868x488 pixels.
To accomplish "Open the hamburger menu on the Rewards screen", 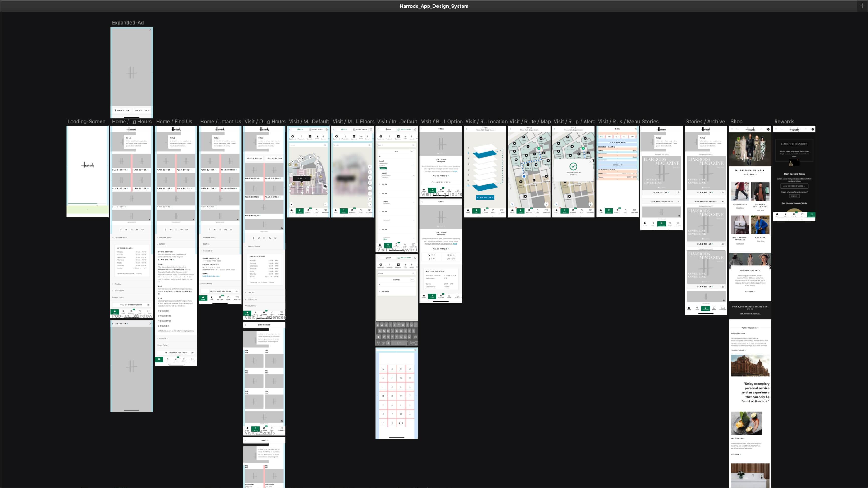I will (776, 129).
